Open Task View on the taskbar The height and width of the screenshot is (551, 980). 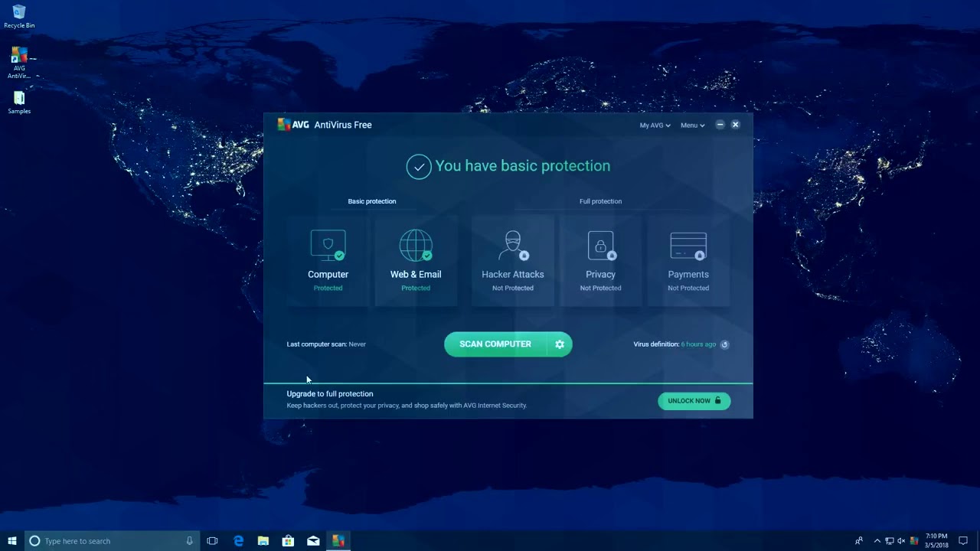[212, 541]
